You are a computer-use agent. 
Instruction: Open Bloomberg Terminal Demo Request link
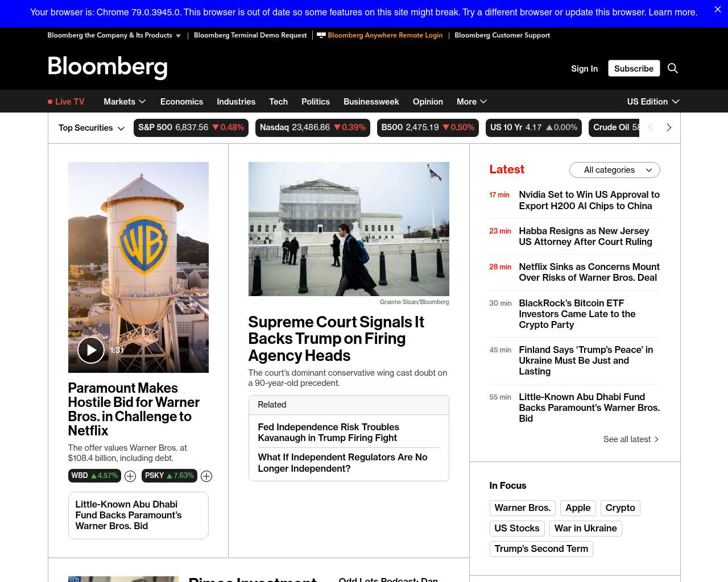tap(250, 35)
